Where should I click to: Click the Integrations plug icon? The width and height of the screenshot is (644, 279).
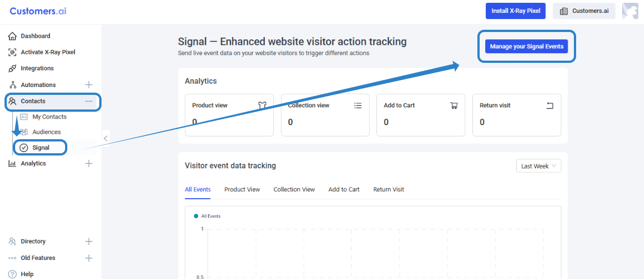12,68
